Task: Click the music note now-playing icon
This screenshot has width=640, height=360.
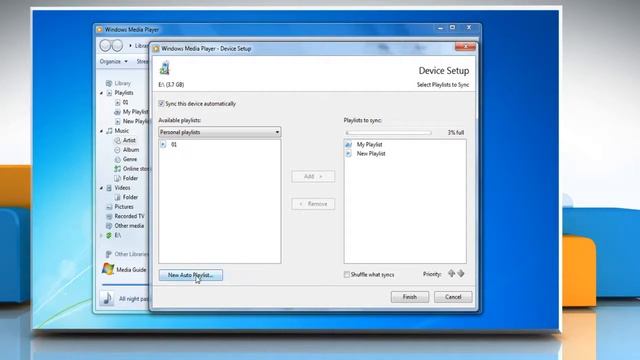Action: tap(107, 298)
